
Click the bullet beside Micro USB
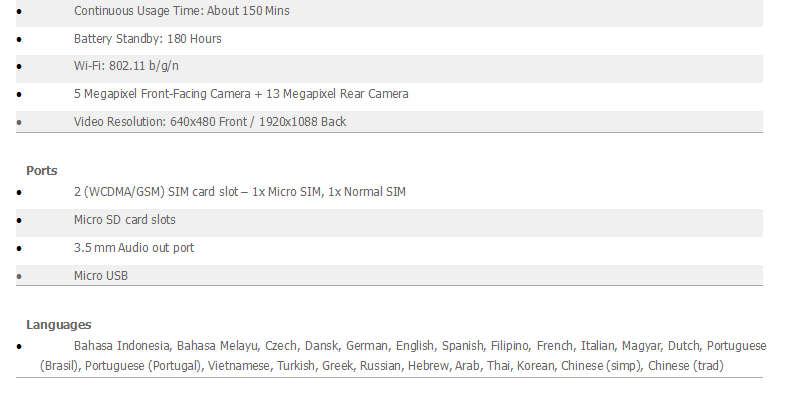[x=19, y=276]
